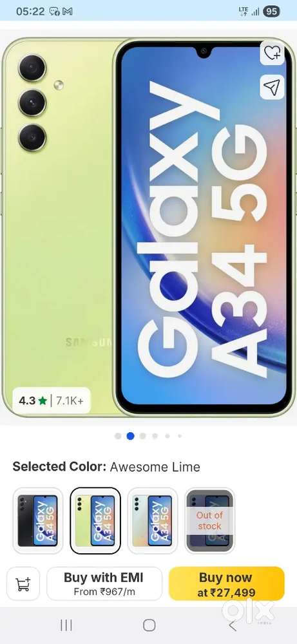Tap the share arrow icon
This screenshot has width=297, height=644.
click(272, 87)
